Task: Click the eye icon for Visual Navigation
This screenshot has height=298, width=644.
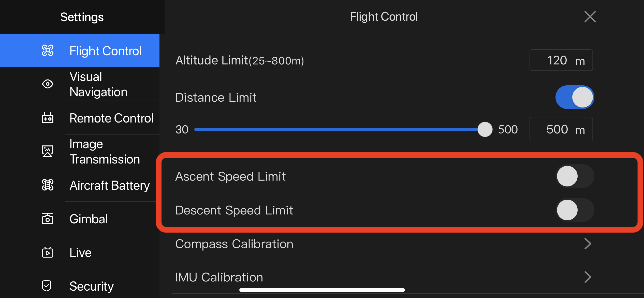Action: tap(48, 84)
